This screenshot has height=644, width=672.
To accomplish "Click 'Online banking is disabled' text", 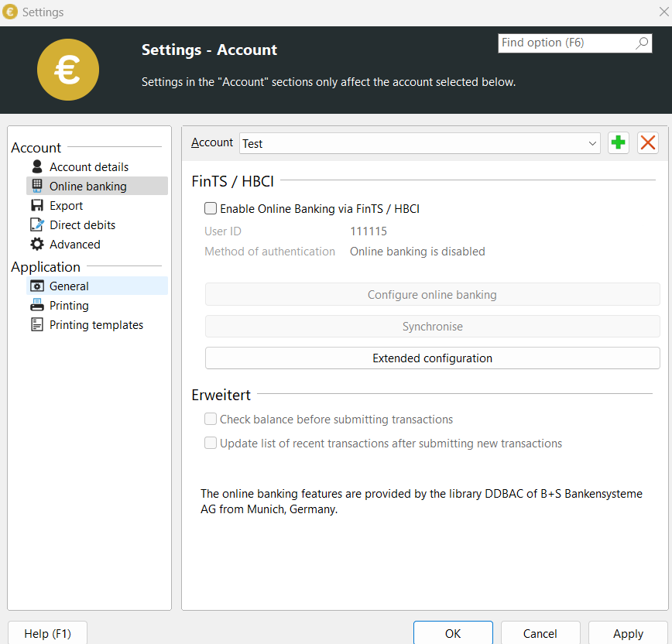I will click(417, 252).
